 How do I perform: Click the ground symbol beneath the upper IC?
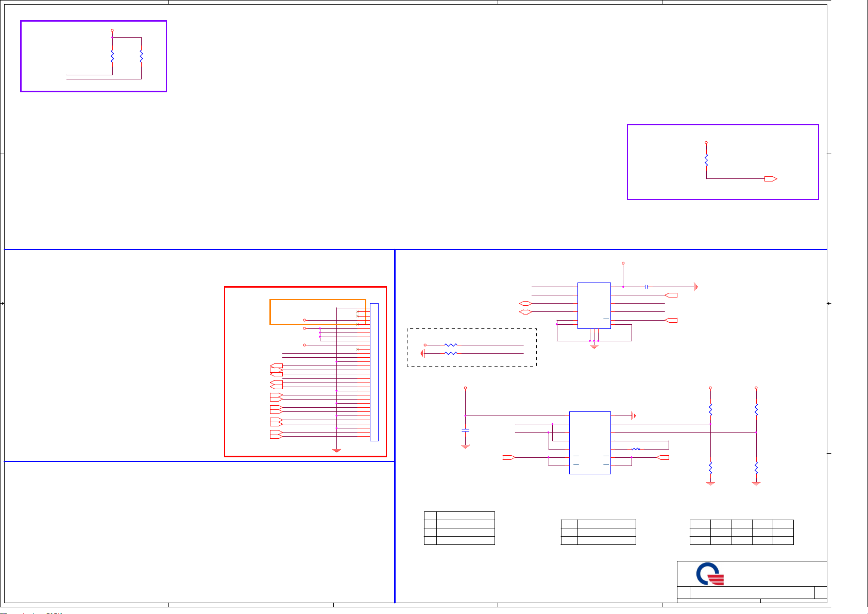point(594,347)
